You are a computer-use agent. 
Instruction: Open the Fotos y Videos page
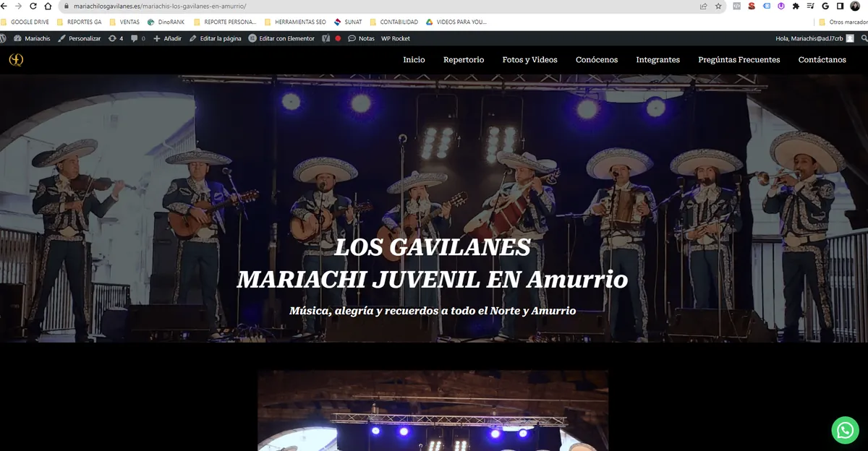coord(529,60)
